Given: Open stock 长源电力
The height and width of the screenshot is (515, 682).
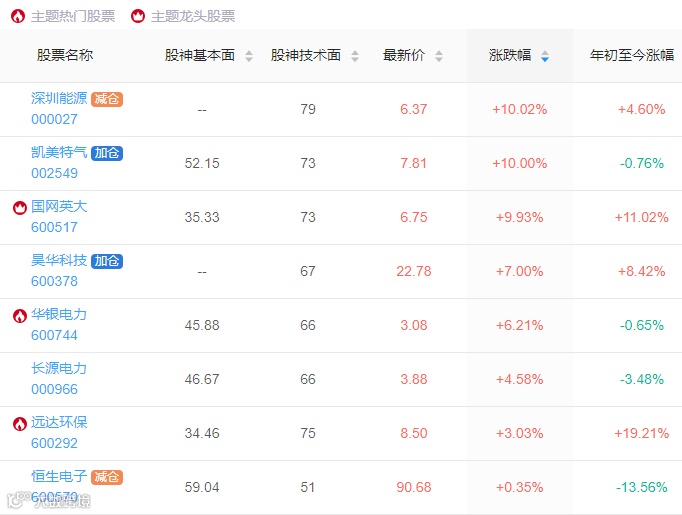Looking at the screenshot, I should click(x=59, y=368).
